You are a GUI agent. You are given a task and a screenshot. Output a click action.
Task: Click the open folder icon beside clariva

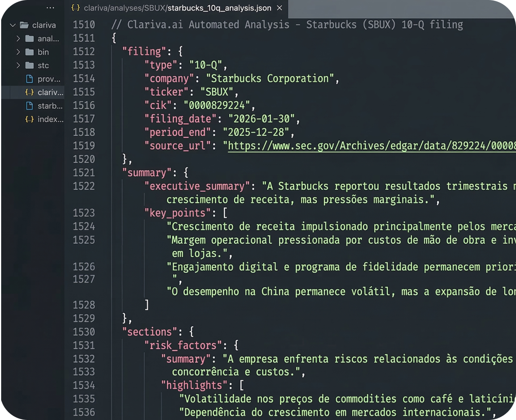(x=23, y=25)
